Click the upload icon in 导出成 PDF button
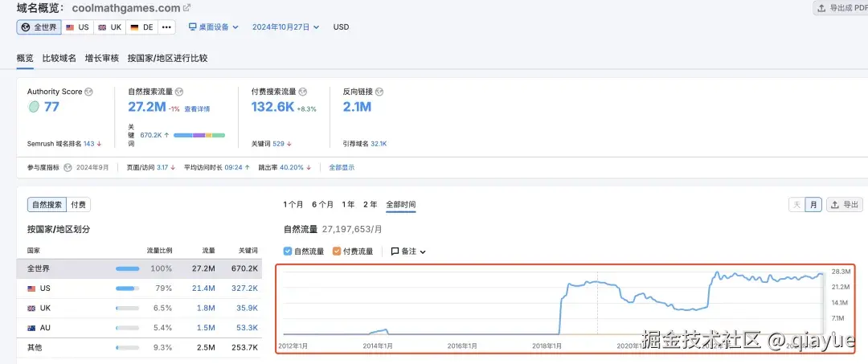This screenshot has width=868, height=364. (x=821, y=8)
